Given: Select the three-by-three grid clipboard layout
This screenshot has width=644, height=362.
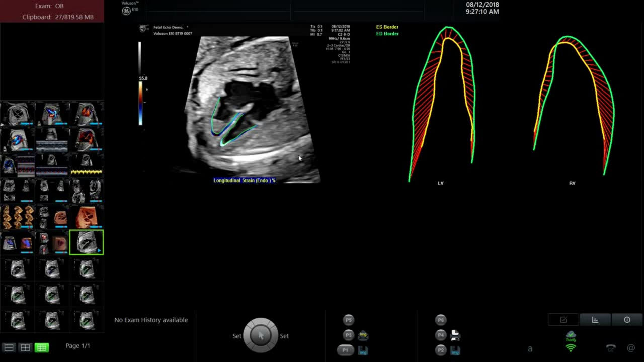Looking at the screenshot, I should [x=41, y=347].
